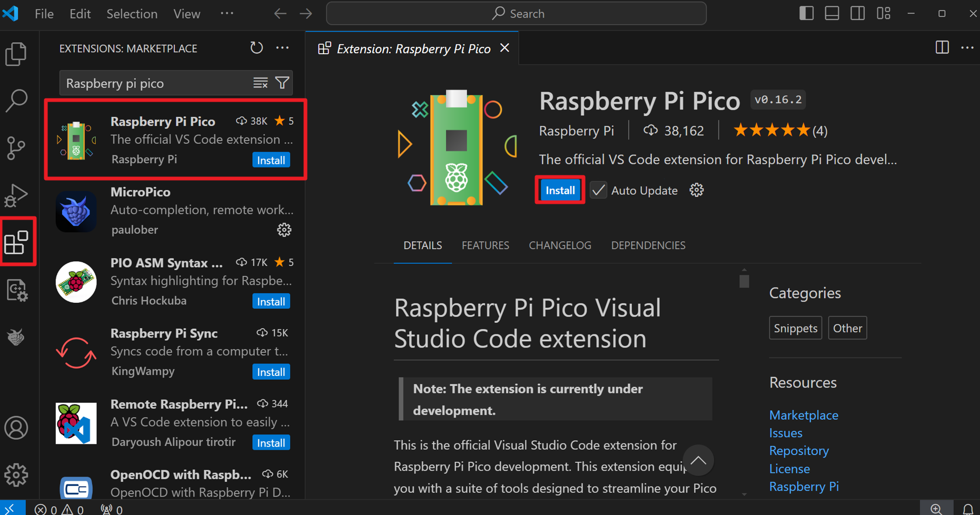This screenshot has width=980, height=515.
Task: Close the Raspberry Pi Pico extension tab
Action: click(x=504, y=48)
